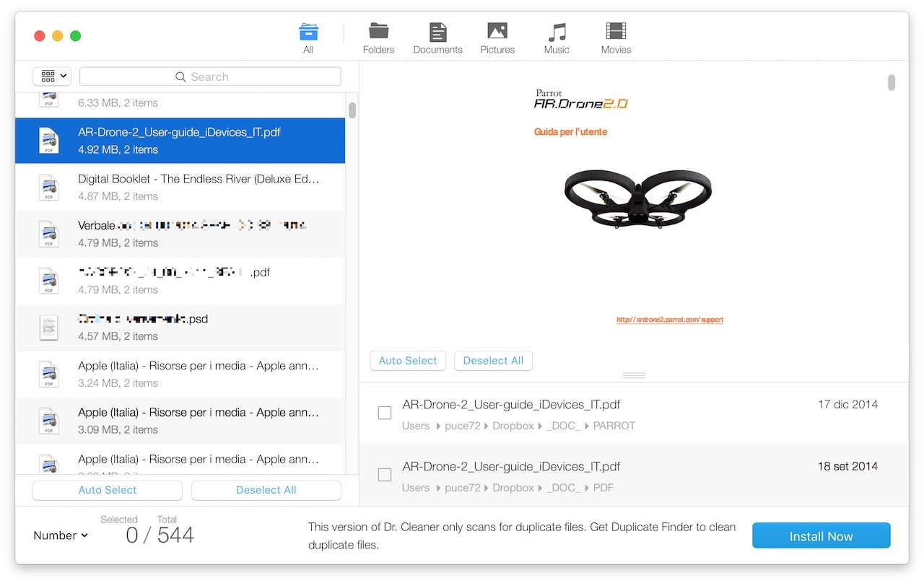Show the Documents category

click(x=437, y=38)
